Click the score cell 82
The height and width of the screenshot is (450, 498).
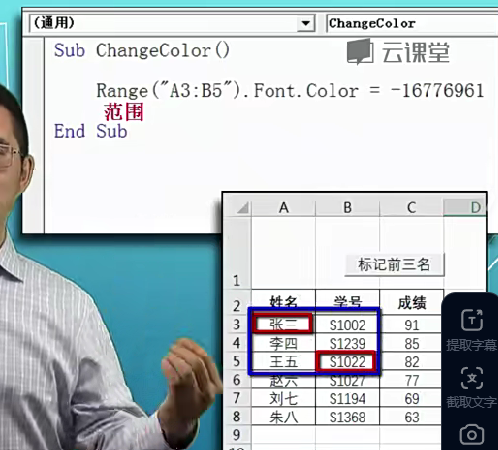point(411,362)
